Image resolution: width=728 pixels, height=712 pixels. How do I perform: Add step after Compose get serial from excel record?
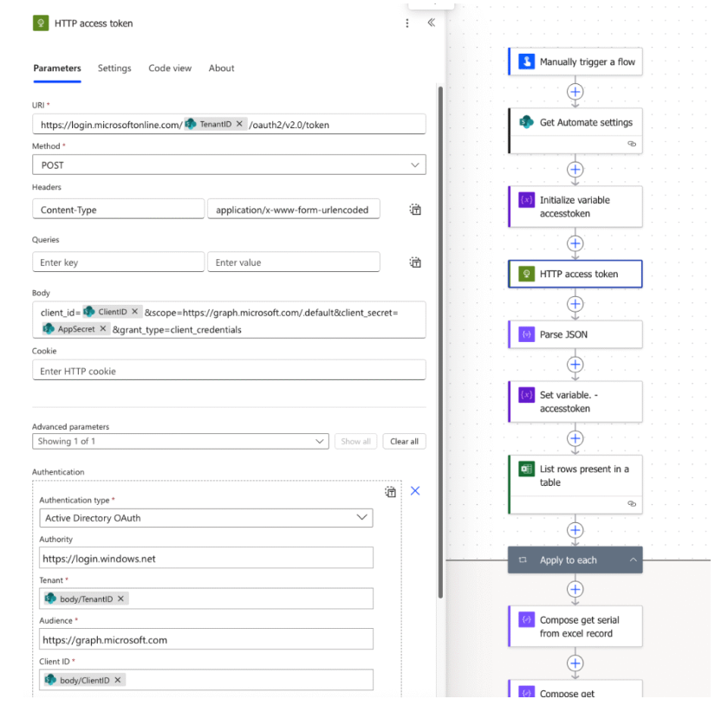point(575,663)
